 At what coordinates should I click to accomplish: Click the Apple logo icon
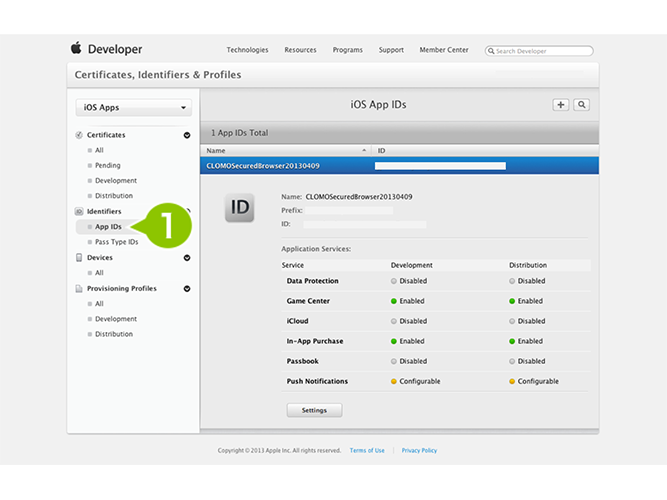(76, 48)
